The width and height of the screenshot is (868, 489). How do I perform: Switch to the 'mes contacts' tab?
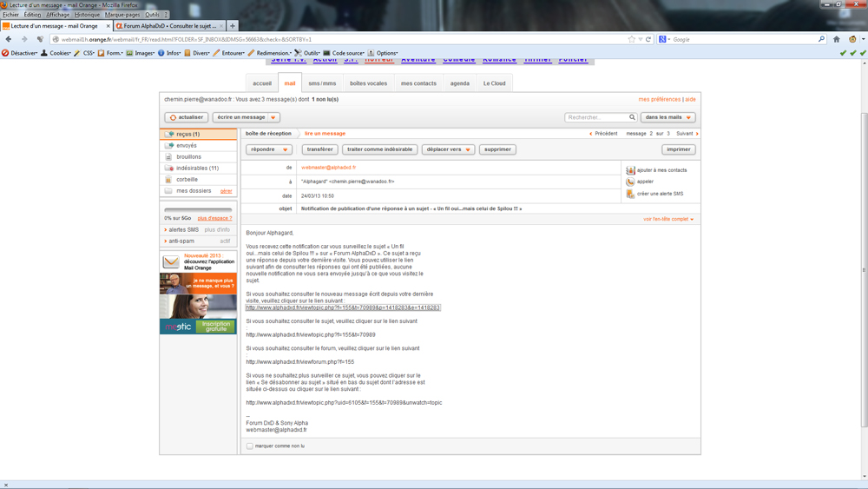pyautogui.click(x=418, y=83)
